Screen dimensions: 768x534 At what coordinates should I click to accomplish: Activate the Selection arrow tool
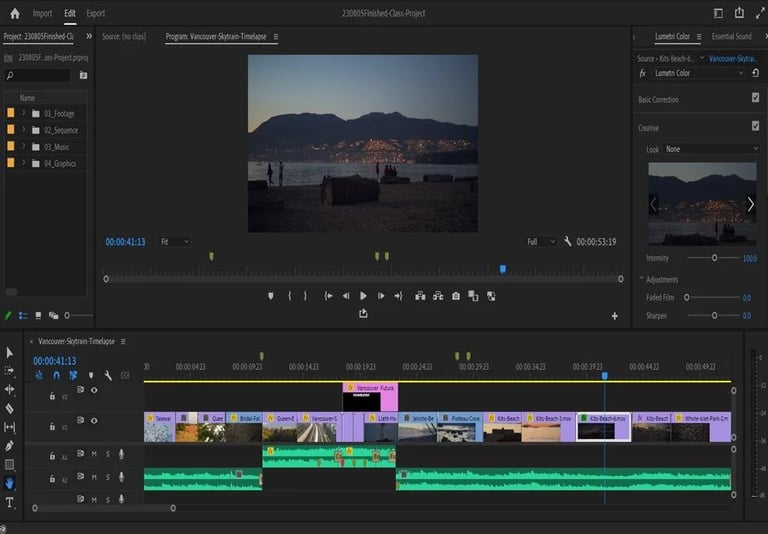10,352
